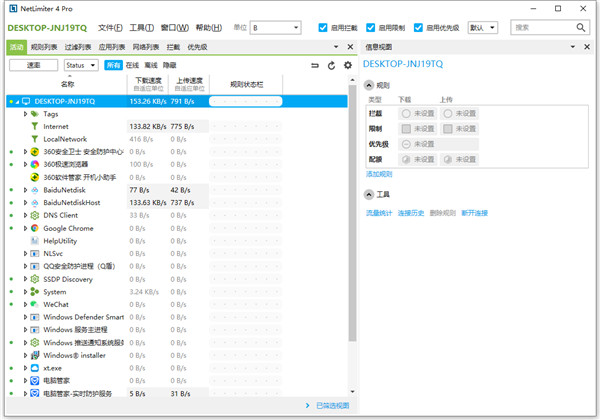Select the 在线 filter button
The width and height of the screenshot is (600, 420).
[132, 65]
